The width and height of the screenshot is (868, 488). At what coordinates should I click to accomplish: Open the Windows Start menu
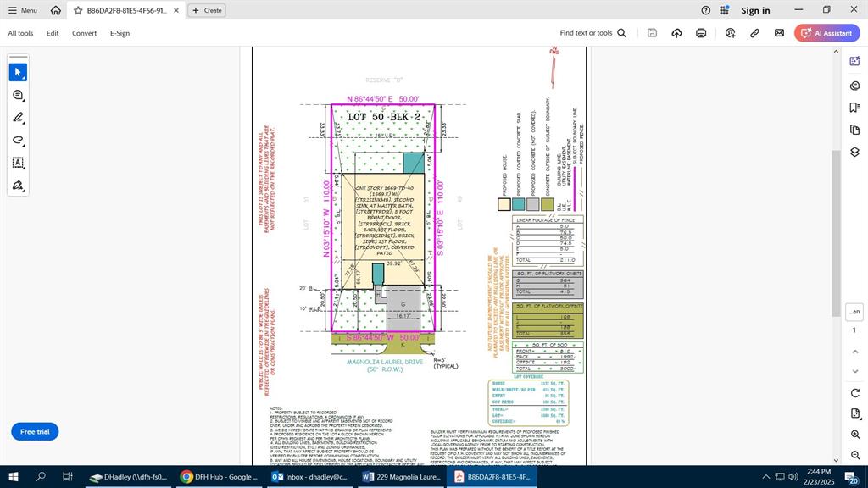[14, 476]
